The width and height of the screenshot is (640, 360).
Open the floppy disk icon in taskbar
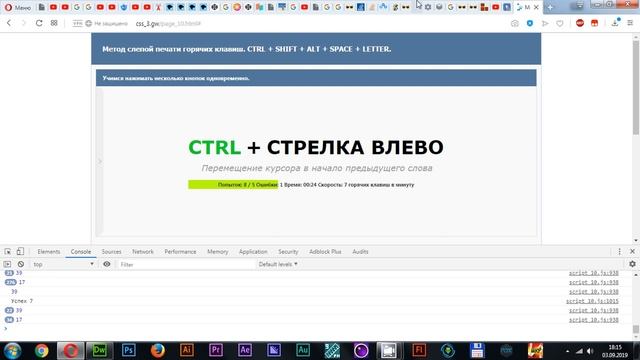point(477,351)
